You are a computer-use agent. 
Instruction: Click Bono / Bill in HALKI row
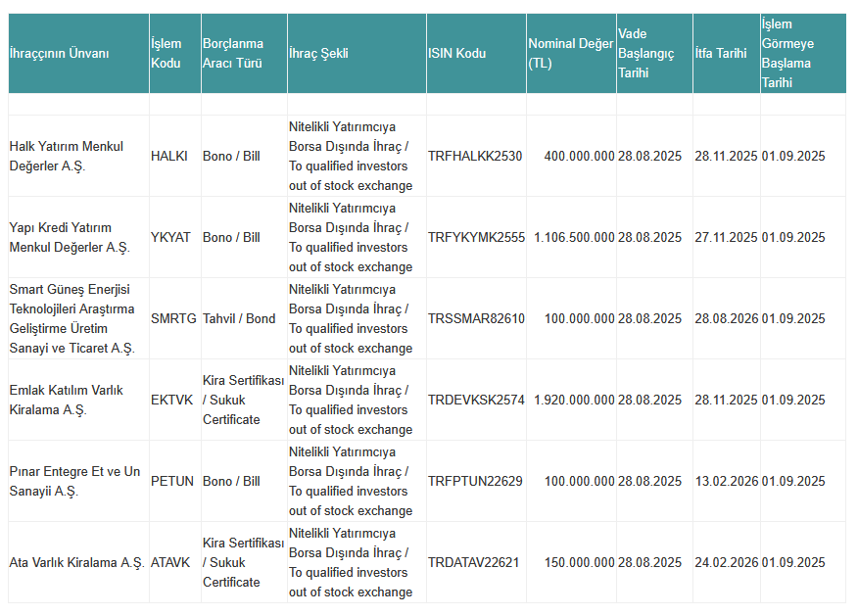coord(231,157)
